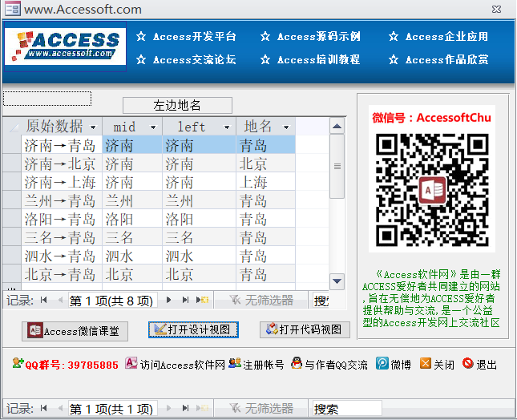Open the Access微信课堂 button
This screenshot has height=420, width=517.
tap(75, 331)
